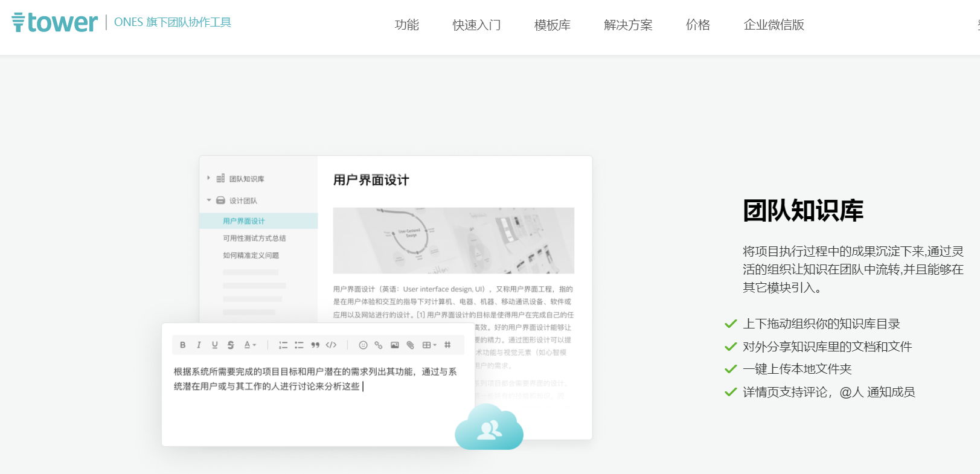
Task: Open the 价格 page
Action: pos(698,25)
